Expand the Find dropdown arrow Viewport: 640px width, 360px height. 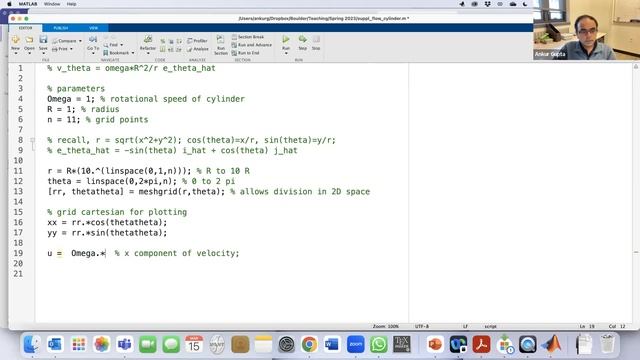point(121,45)
